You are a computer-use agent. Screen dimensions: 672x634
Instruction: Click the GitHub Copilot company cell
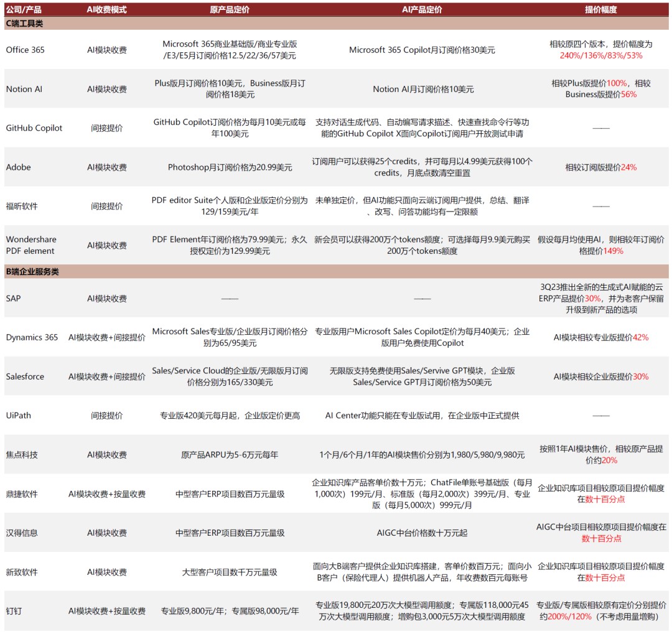click(x=34, y=128)
